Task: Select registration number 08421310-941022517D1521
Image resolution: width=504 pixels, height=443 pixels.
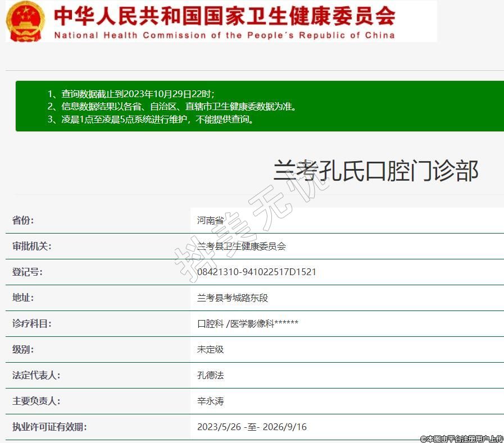Action: pos(256,272)
